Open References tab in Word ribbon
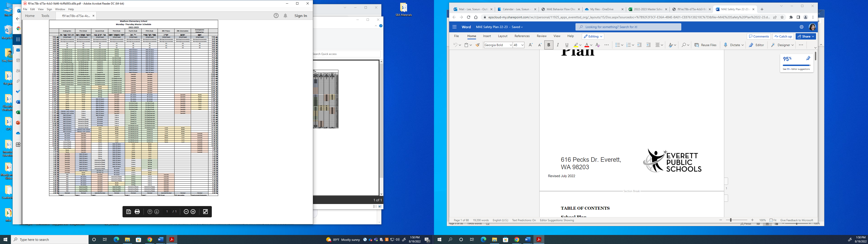This screenshot has width=868, height=244. click(x=522, y=36)
